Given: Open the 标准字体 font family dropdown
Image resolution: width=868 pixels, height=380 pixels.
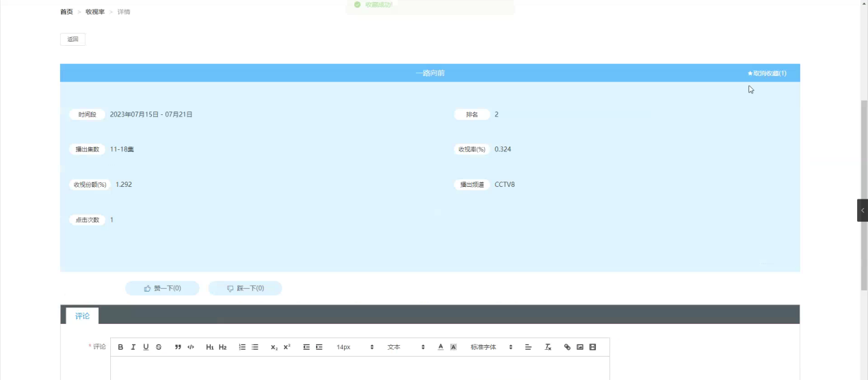Looking at the screenshot, I should coord(491,347).
